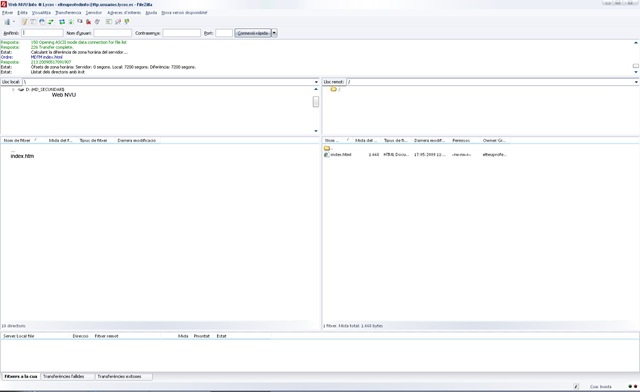Viewport: 640px width, 392px height.
Task: Focus the Contrasenya password field
Action: click(182, 33)
